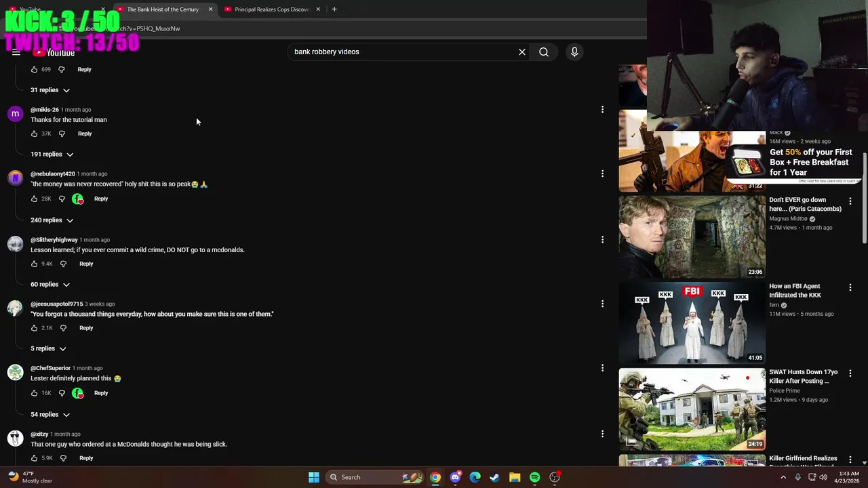Open the Windows Start menu
The height and width of the screenshot is (488, 868).
[x=314, y=477]
